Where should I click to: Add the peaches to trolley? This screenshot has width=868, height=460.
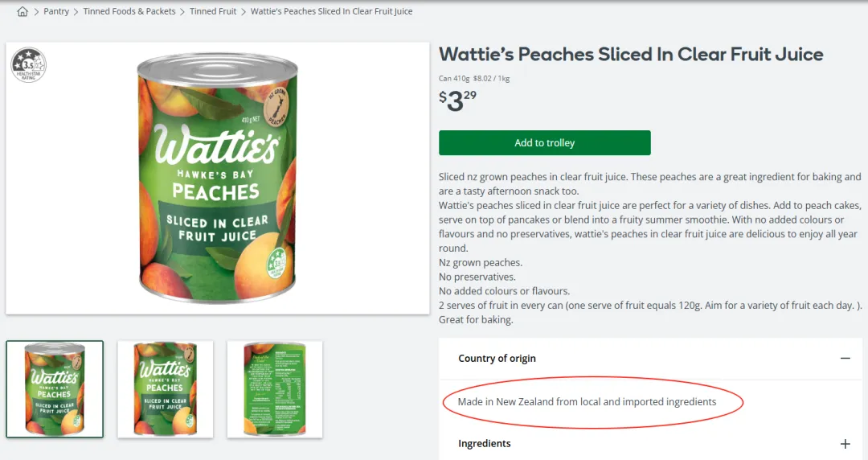544,143
